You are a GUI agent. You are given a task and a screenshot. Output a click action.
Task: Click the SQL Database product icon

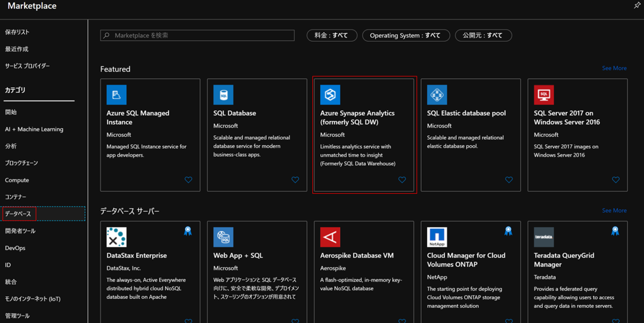tap(223, 95)
